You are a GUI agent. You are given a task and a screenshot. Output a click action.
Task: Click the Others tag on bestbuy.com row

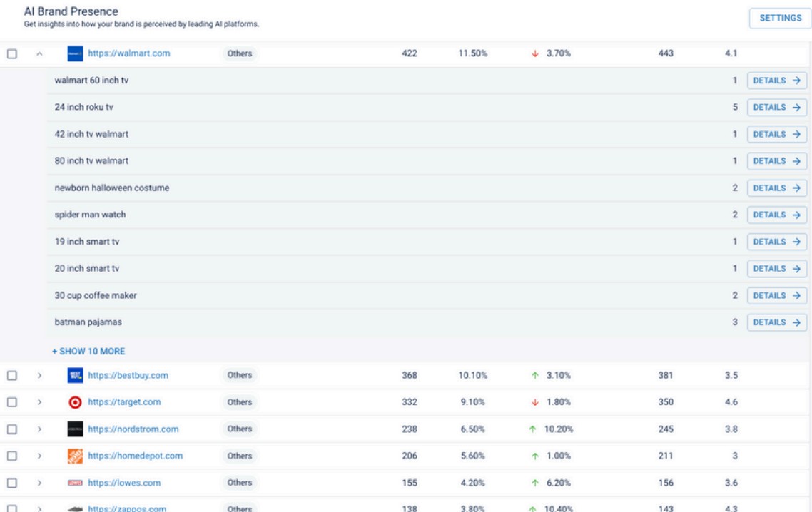[x=239, y=375]
